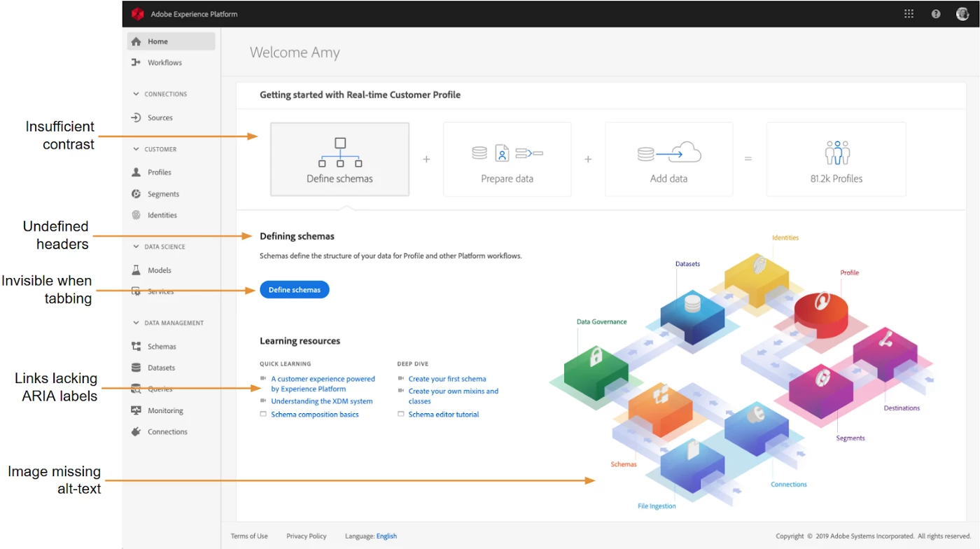Open the help question mark icon

[936, 14]
